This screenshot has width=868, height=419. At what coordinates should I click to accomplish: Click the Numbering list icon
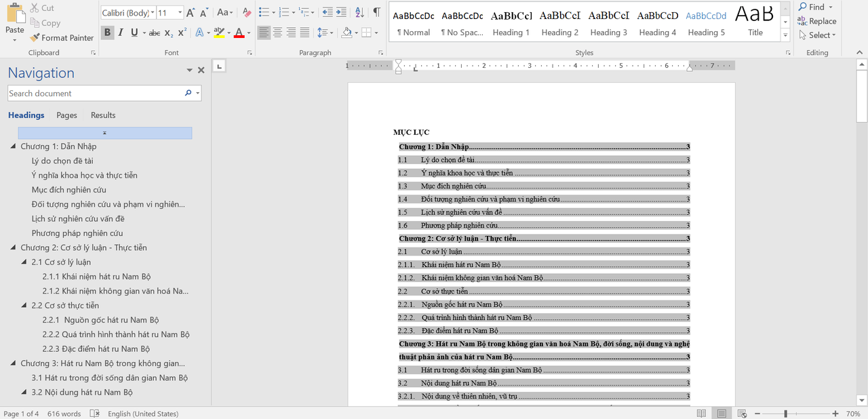(x=283, y=13)
